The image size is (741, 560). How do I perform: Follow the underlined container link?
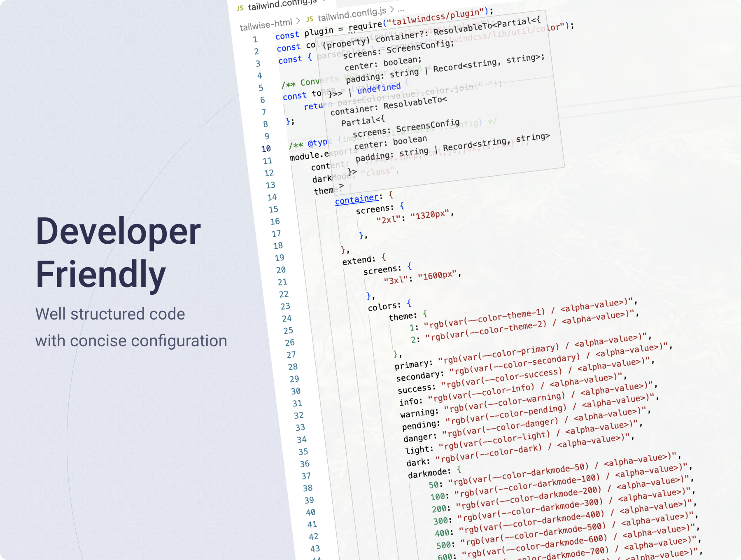[357, 199]
